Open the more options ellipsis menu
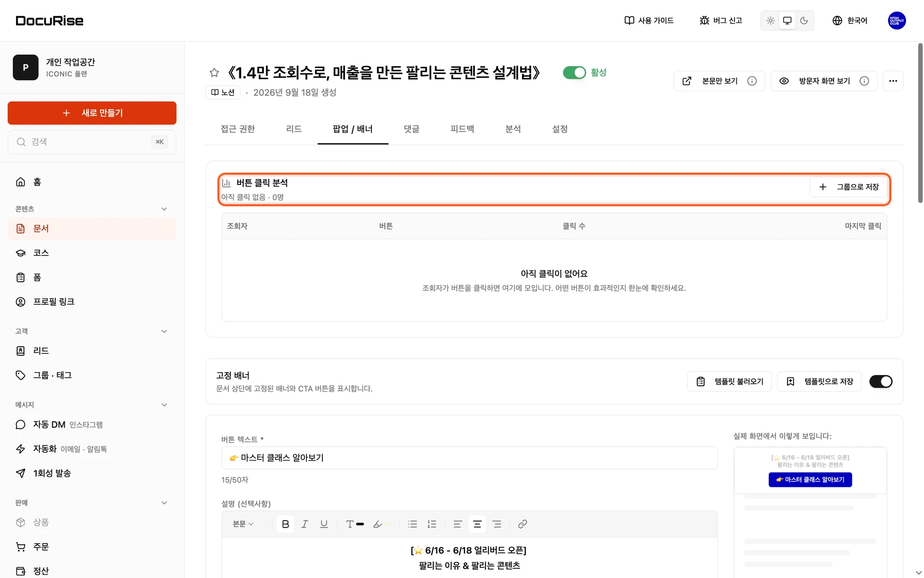 (893, 81)
